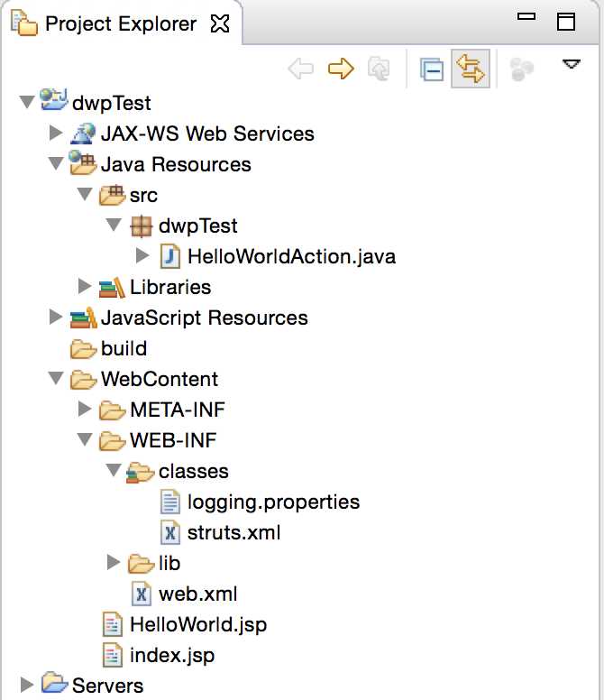Select the Project Explorer tab

(x=120, y=23)
